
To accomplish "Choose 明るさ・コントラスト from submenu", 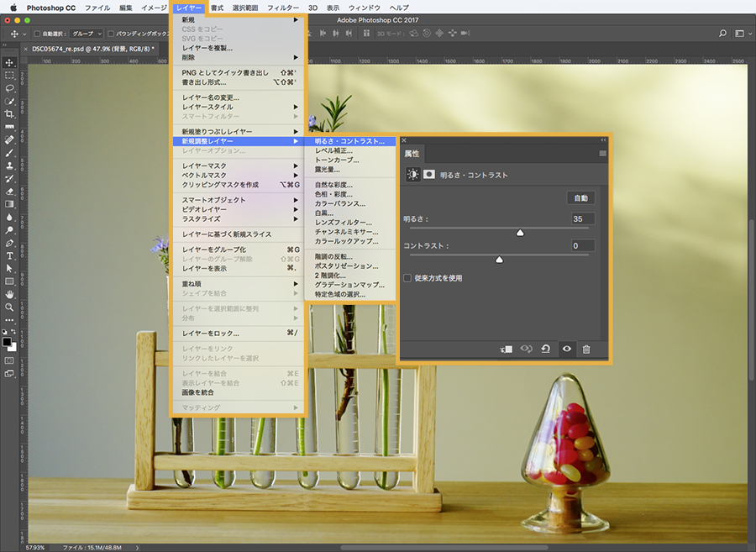I will click(349, 141).
